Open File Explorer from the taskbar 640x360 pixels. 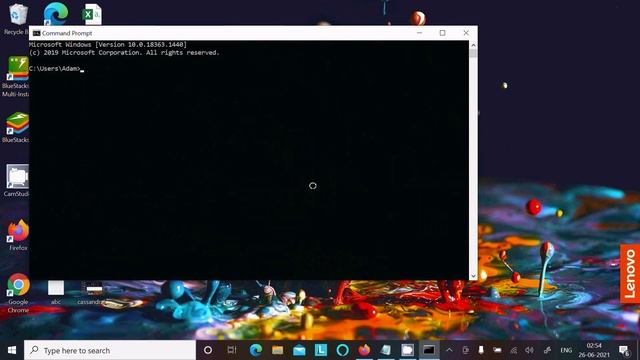point(278,350)
